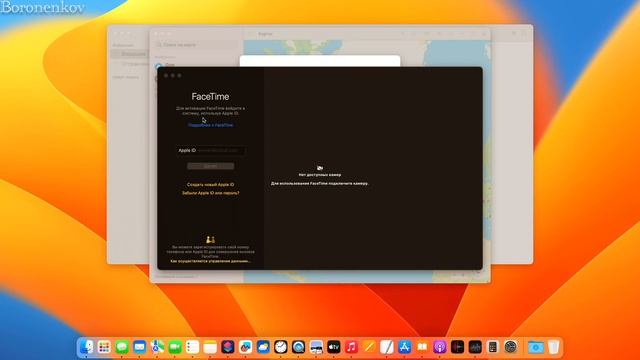This screenshot has height=360, width=640.
Task: Open Weather app in the dock
Action: [x=263, y=347]
